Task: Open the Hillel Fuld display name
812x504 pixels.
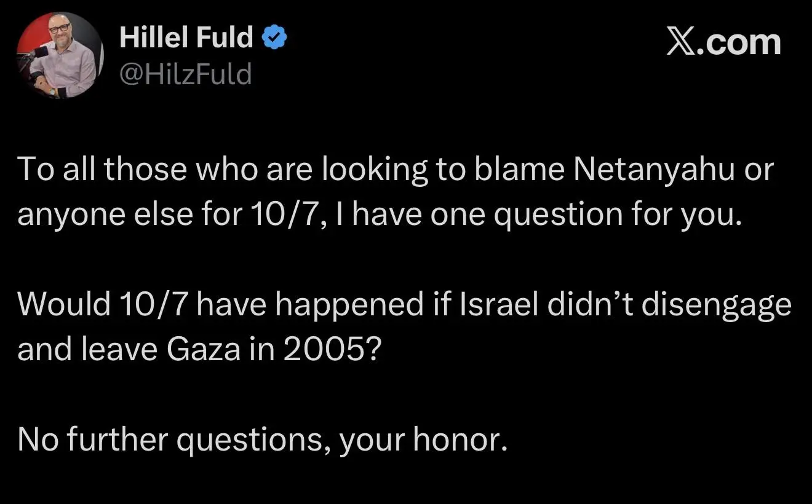Action: [x=186, y=38]
